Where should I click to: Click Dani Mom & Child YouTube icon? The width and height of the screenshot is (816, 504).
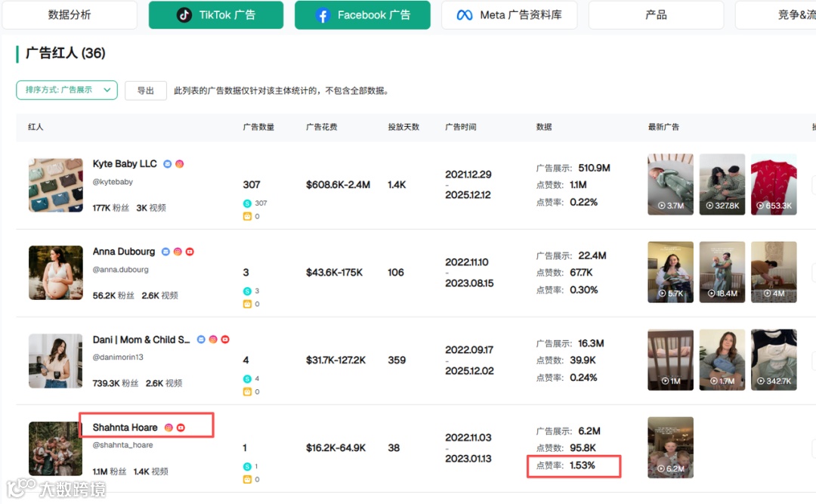(225, 339)
